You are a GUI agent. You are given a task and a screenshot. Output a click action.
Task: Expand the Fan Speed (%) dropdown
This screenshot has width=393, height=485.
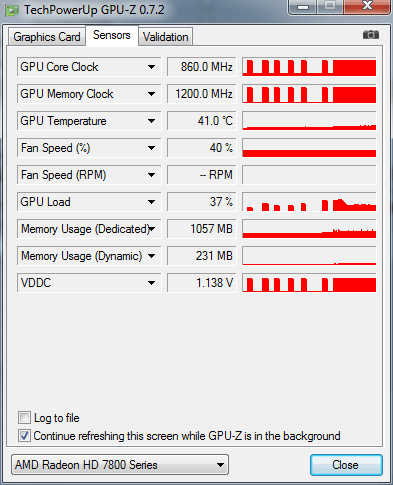click(151, 148)
